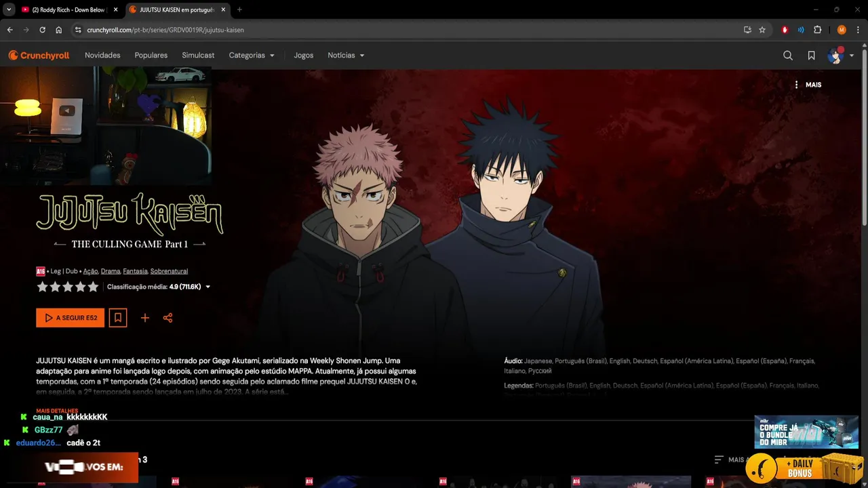This screenshot has width=868, height=488.
Task: Close the JUJUTSU KAISEN tab
Action: [223, 9]
